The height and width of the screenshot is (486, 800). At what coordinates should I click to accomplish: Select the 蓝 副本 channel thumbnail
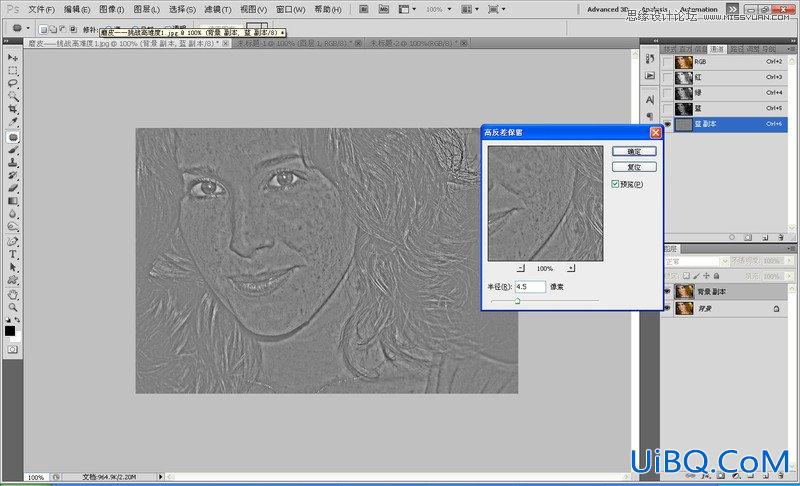[684, 124]
